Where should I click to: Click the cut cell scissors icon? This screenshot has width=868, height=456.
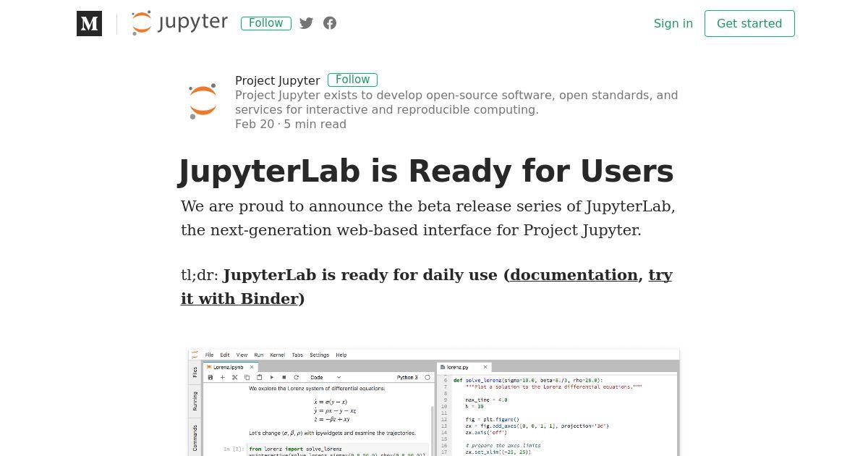tap(235, 377)
